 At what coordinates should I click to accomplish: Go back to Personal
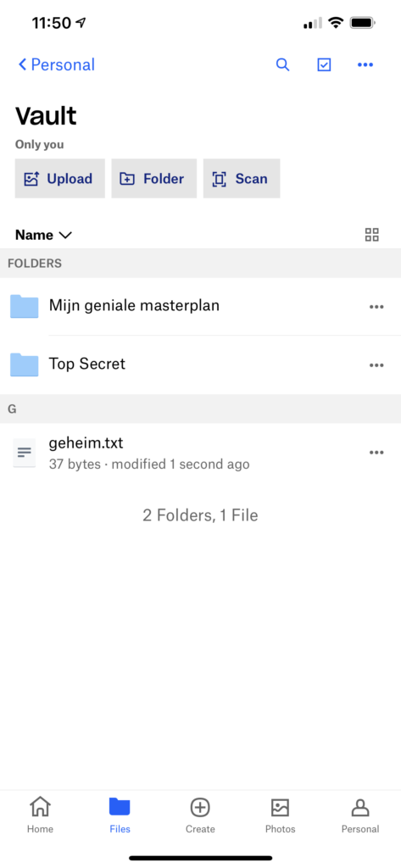pos(56,64)
